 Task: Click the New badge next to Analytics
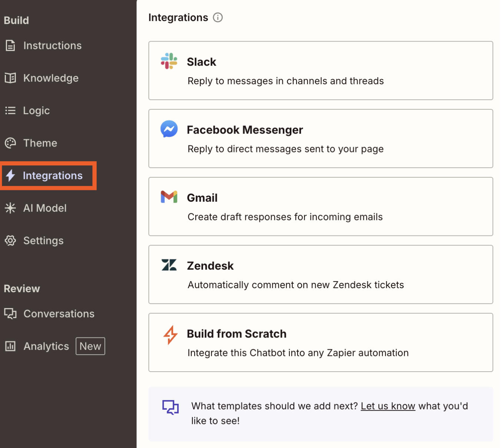click(90, 346)
